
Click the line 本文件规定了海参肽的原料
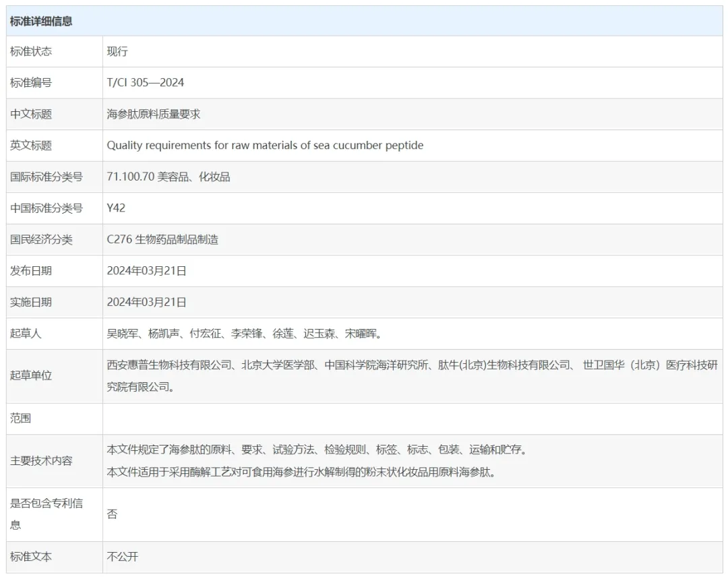click(316, 450)
